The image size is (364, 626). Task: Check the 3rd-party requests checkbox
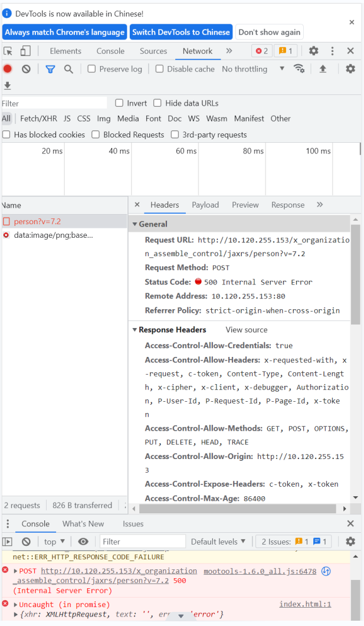pyautogui.click(x=175, y=135)
